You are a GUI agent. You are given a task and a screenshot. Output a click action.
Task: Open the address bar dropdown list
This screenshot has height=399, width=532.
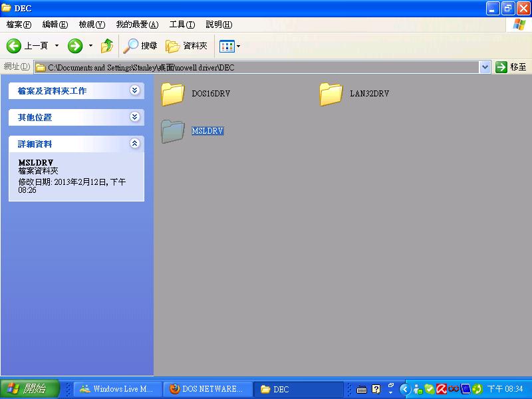(x=485, y=67)
